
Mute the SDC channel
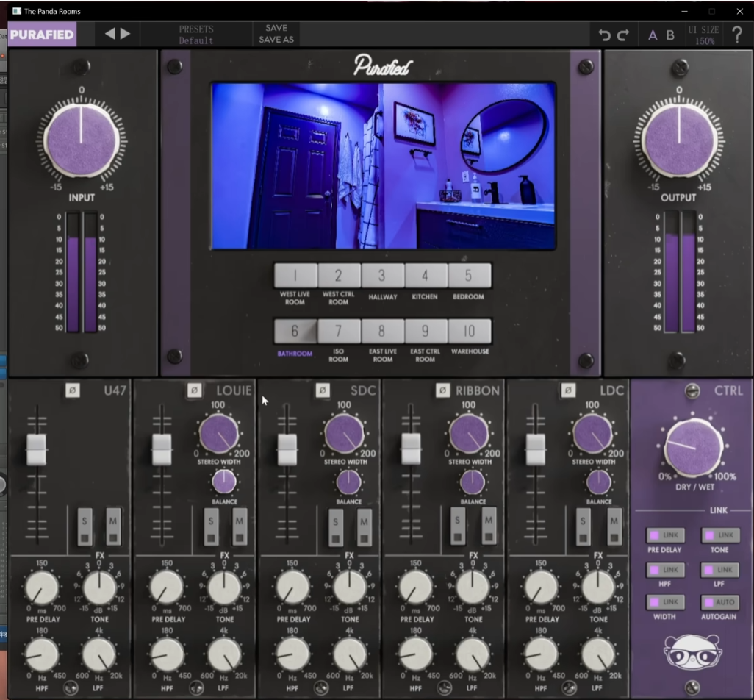pyautogui.click(x=364, y=526)
